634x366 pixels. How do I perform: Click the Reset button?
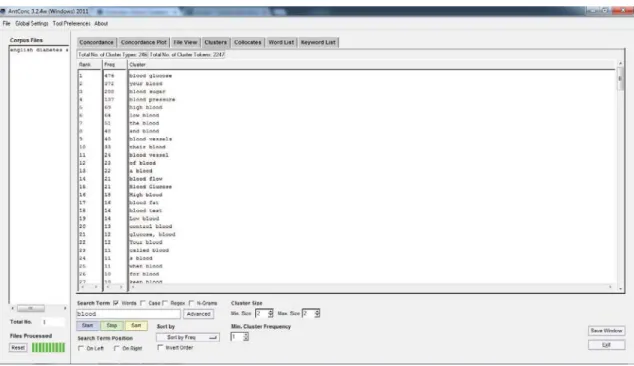coord(18,348)
